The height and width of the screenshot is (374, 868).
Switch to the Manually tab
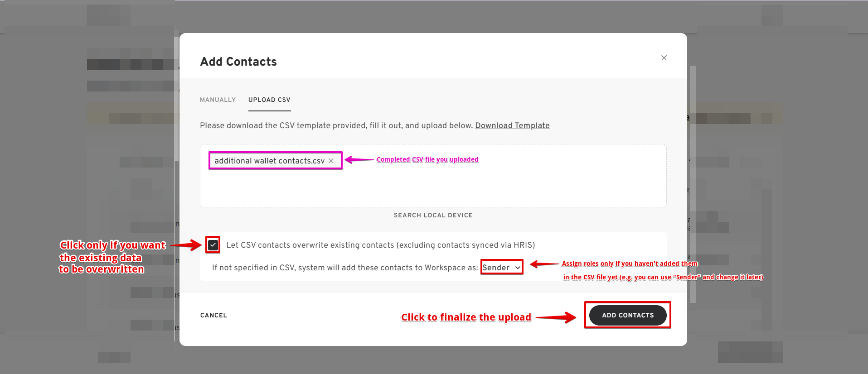click(x=218, y=100)
